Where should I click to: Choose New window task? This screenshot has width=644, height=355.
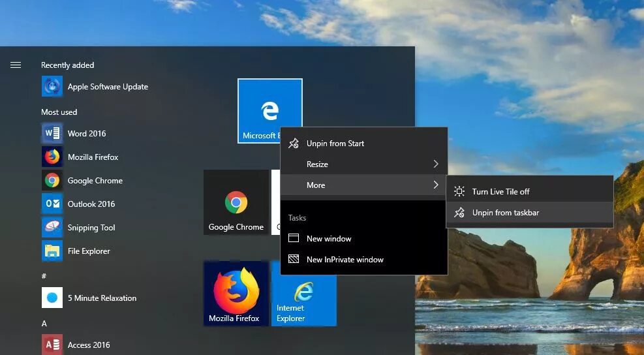pos(364,238)
